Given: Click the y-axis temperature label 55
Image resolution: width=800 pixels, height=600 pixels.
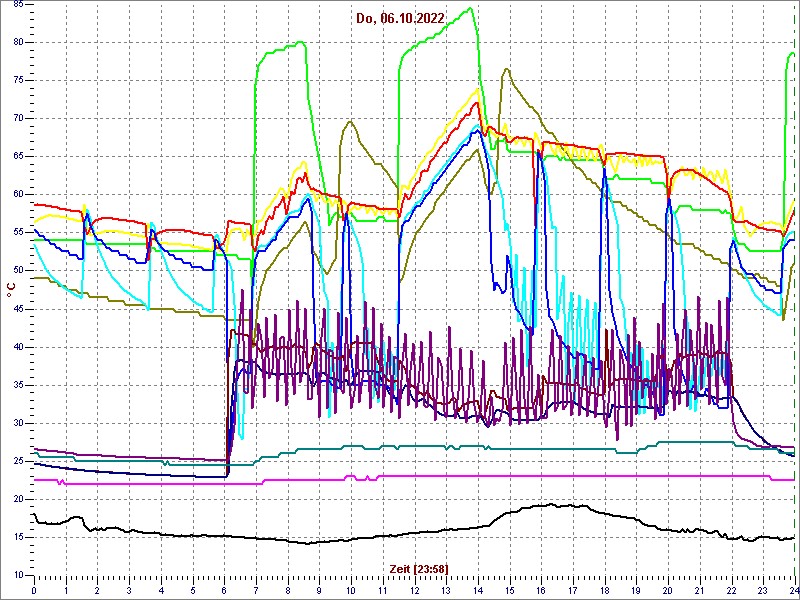Looking at the screenshot, I should [x=17, y=233].
